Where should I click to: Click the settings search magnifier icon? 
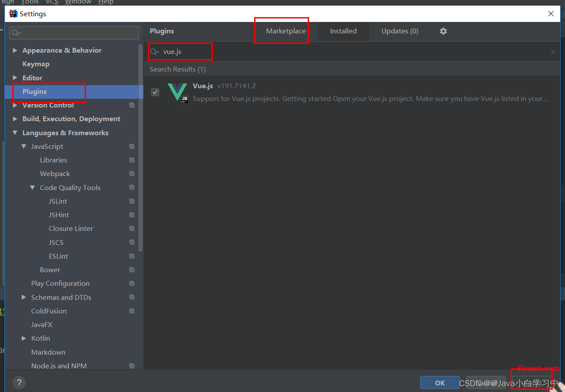click(x=16, y=33)
